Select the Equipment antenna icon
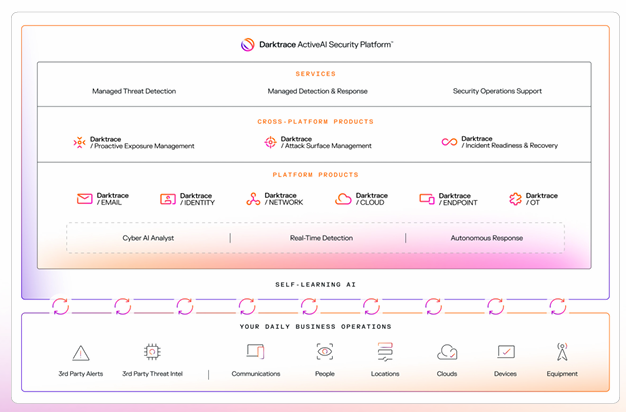The width and height of the screenshot is (626, 412). pyautogui.click(x=562, y=352)
